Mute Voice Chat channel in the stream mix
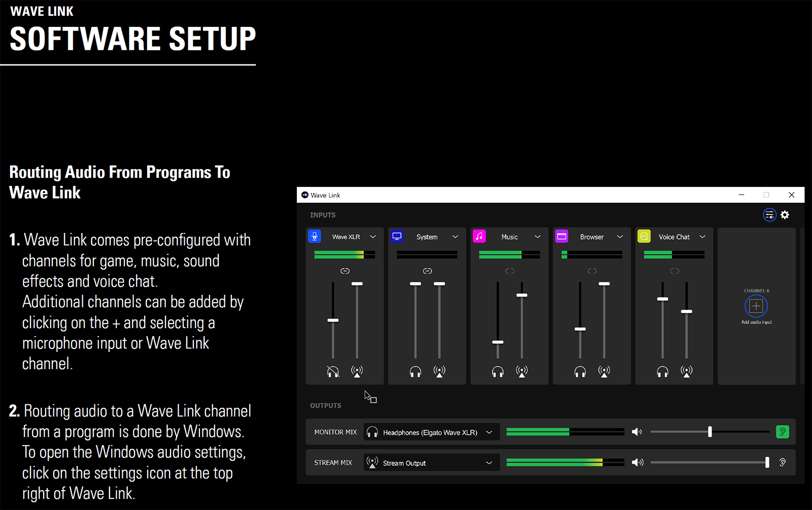The image size is (812, 510). pos(687,371)
